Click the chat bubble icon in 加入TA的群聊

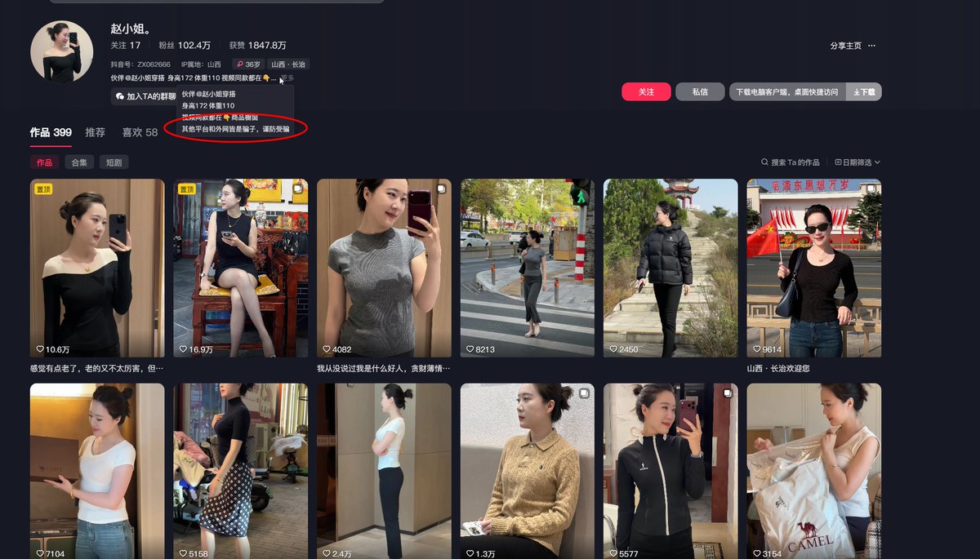(120, 96)
